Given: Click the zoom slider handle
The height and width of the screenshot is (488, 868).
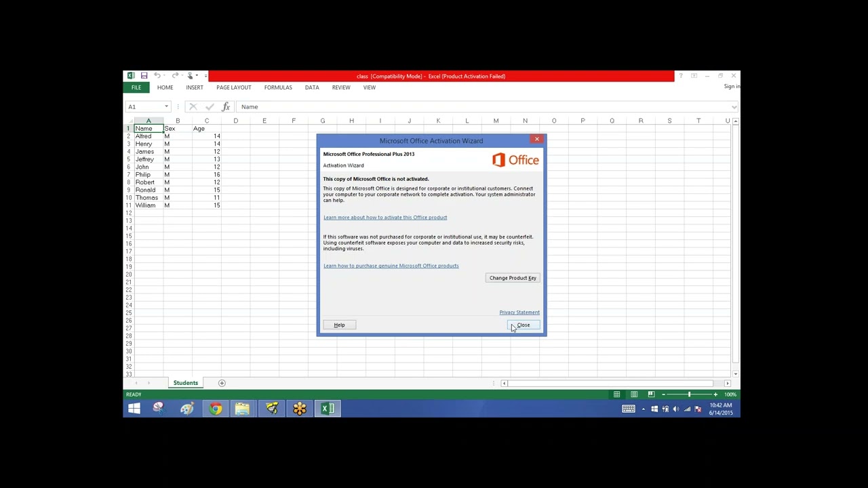Looking at the screenshot, I should click(689, 394).
